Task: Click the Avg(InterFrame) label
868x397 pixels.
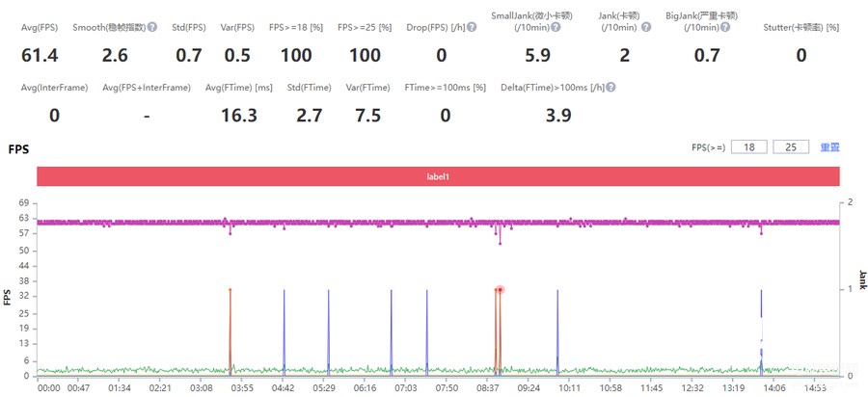Action: click(x=54, y=88)
